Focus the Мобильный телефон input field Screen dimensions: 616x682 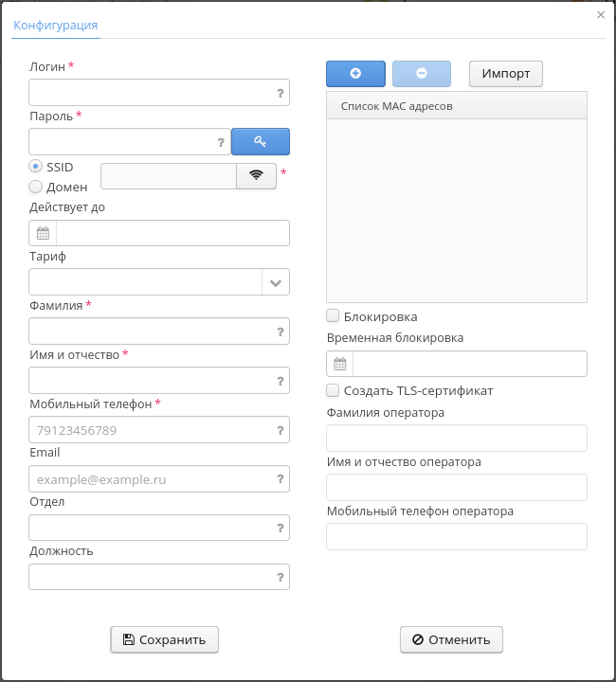tap(152, 430)
